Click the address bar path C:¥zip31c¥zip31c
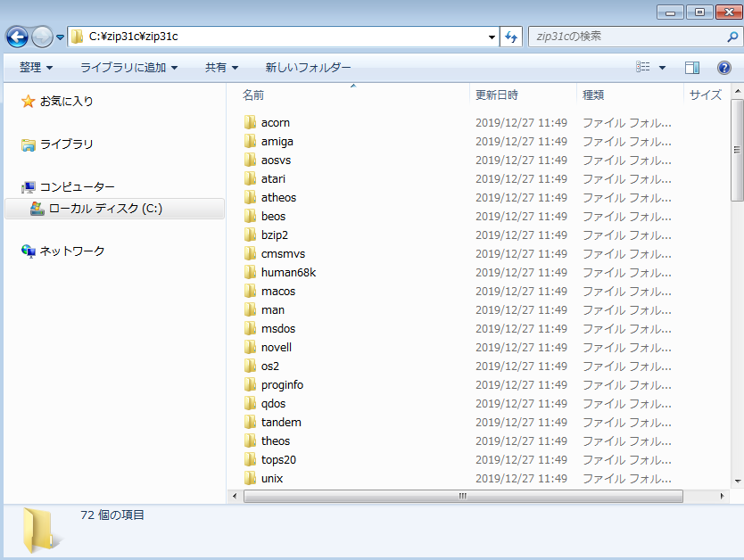The height and width of the screenshot is (560, 744). tap(133, 37)
